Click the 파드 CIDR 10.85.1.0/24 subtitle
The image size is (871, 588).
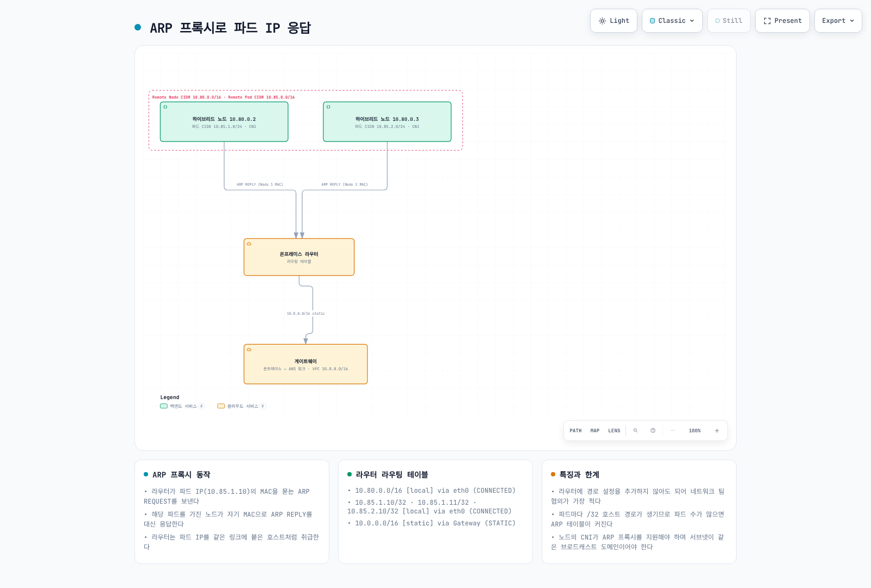pyautogui.click(x=224, y=127)
